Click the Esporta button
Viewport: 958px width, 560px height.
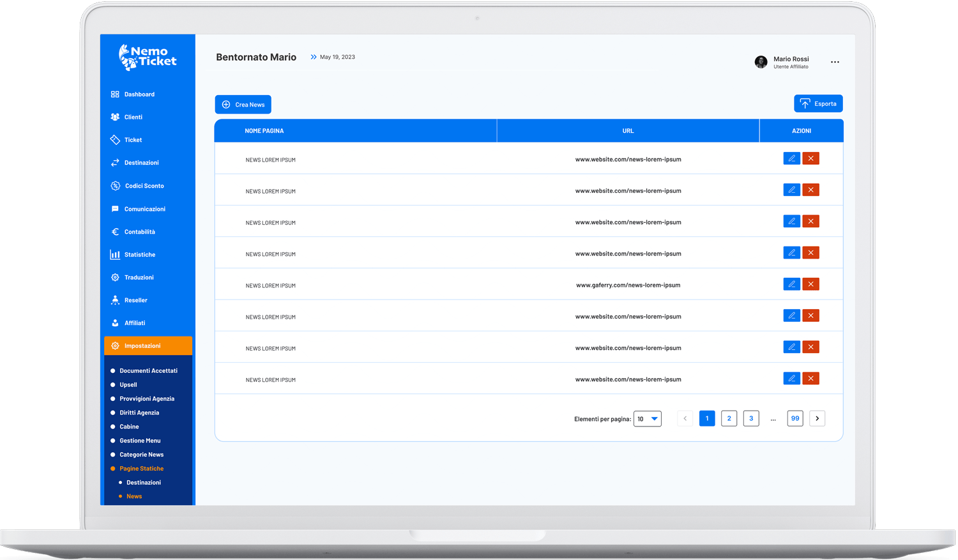coord(818,103)
